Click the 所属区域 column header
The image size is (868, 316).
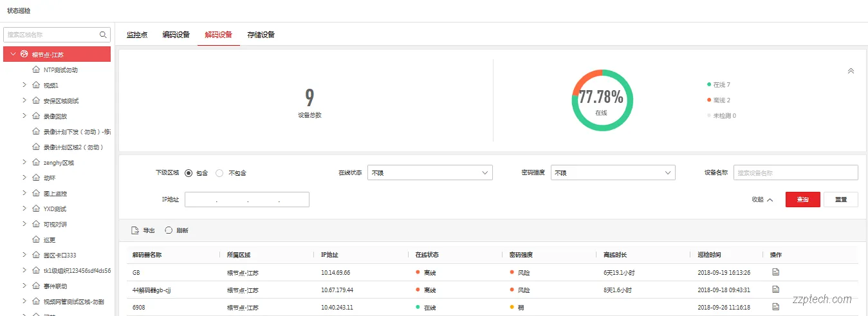(x=239, y=255)
